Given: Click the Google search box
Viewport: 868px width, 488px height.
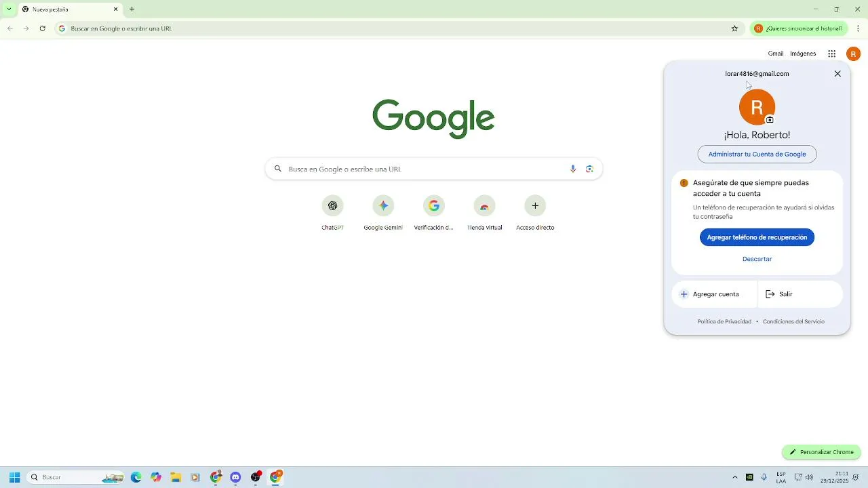Looking at the screenshot, I should [434, 169].
